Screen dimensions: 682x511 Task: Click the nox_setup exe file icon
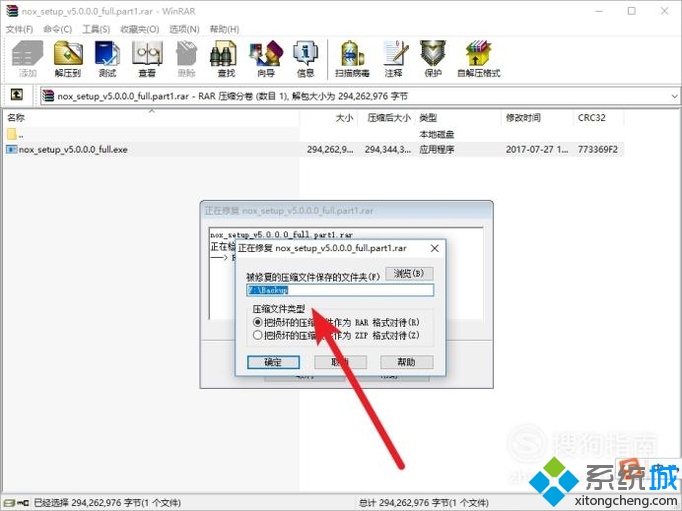(x=11, y=149)
